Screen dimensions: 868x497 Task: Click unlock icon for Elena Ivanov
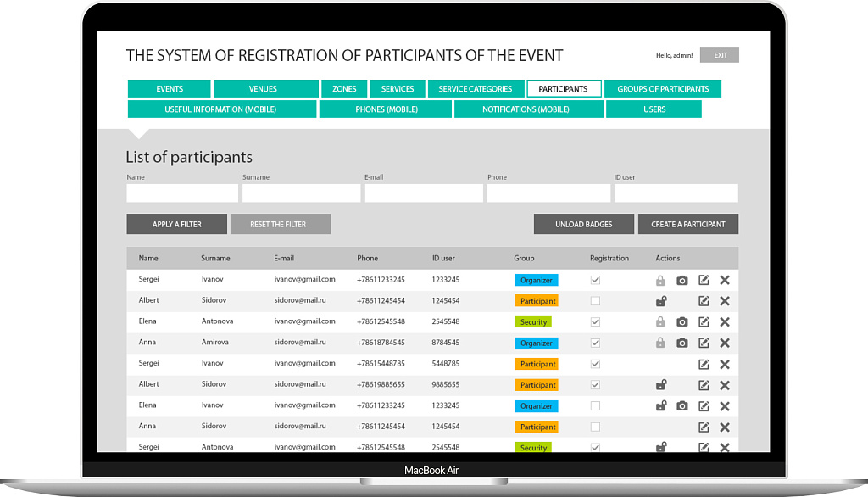(661, 405)
